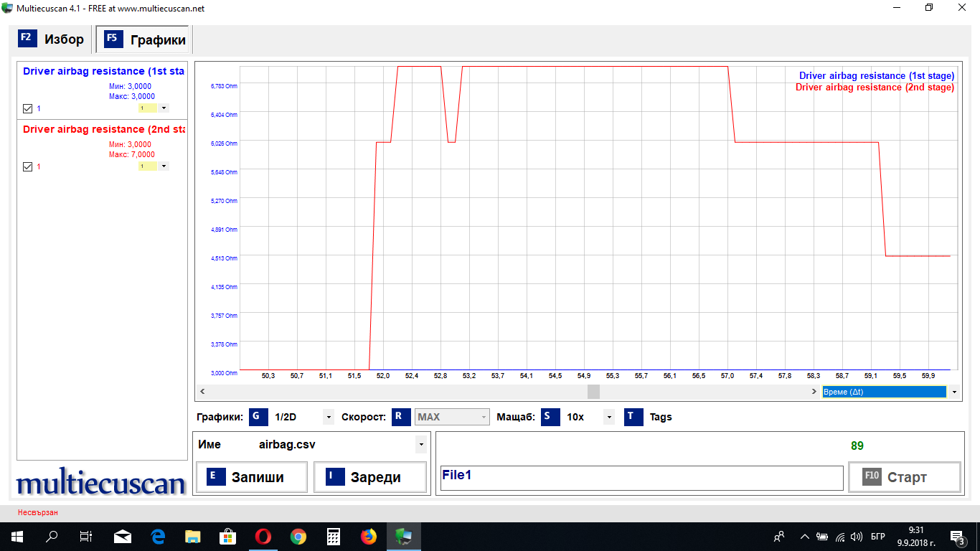Open Chrome from the taskbar

[x=298, y=537]
